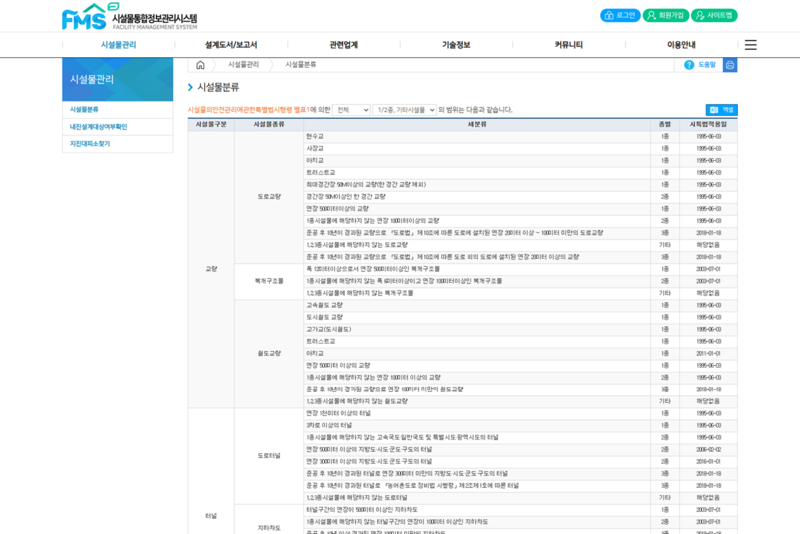The height and width of the screenshot is (534, 800).
Task: Open the 회원가입 sign-up button
Action: click(x=665, y=15)
